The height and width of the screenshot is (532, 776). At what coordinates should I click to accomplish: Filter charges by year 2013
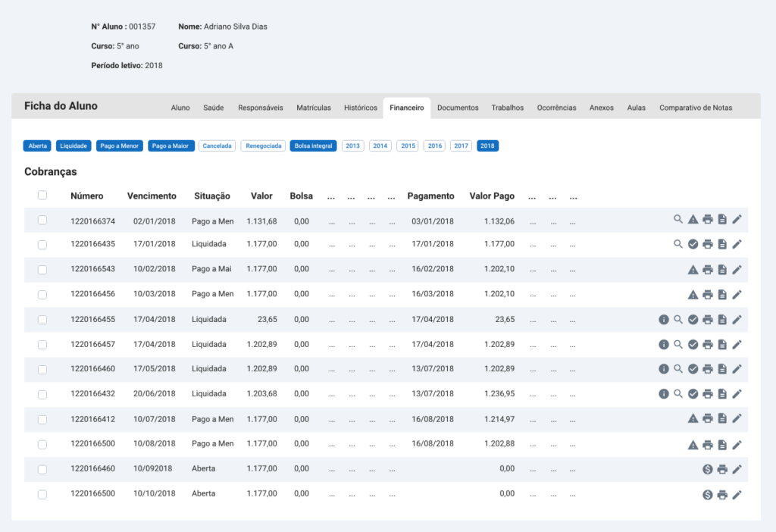coord(353,146)
